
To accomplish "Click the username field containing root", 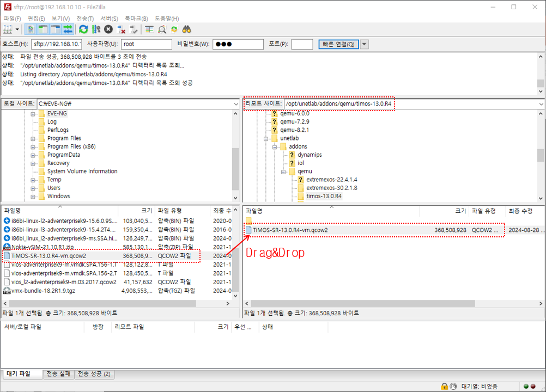I will (147, 44).
